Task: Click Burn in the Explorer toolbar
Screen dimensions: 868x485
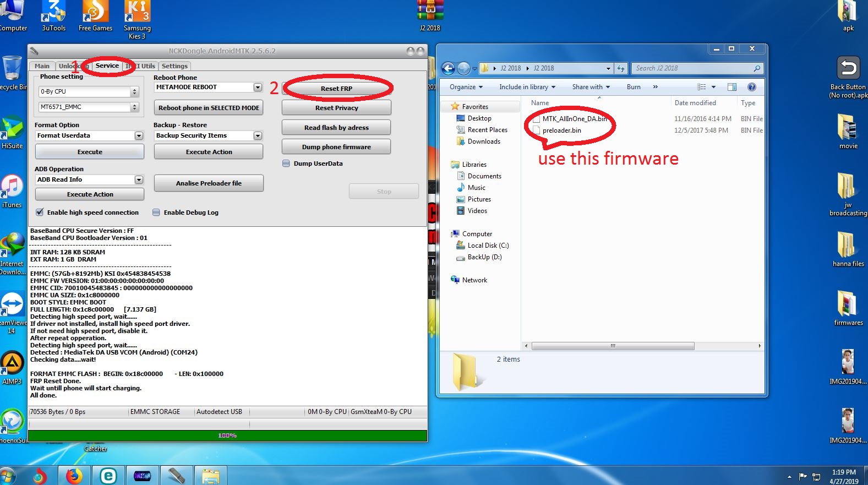Action: (x=634, y=87)
